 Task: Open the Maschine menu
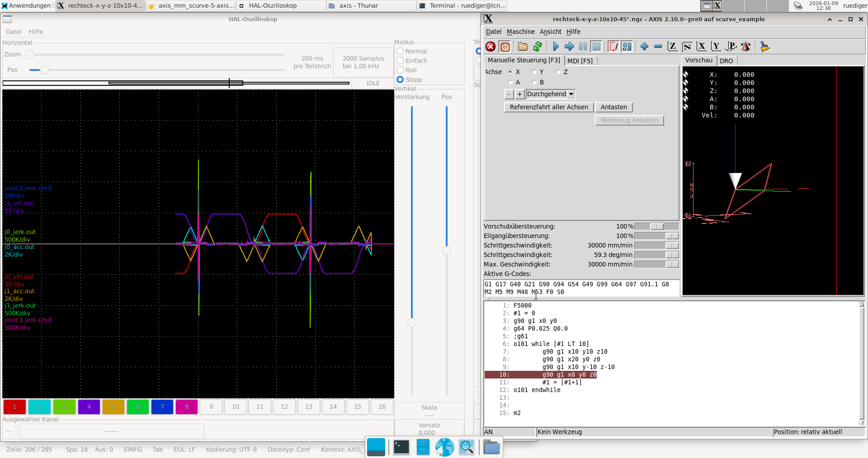tap(520, 32)
